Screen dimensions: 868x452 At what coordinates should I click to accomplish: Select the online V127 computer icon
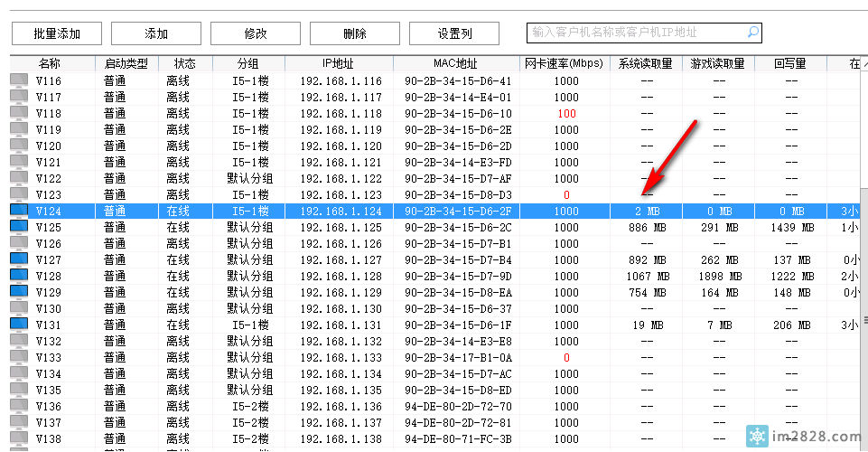[x=19, y=259]
